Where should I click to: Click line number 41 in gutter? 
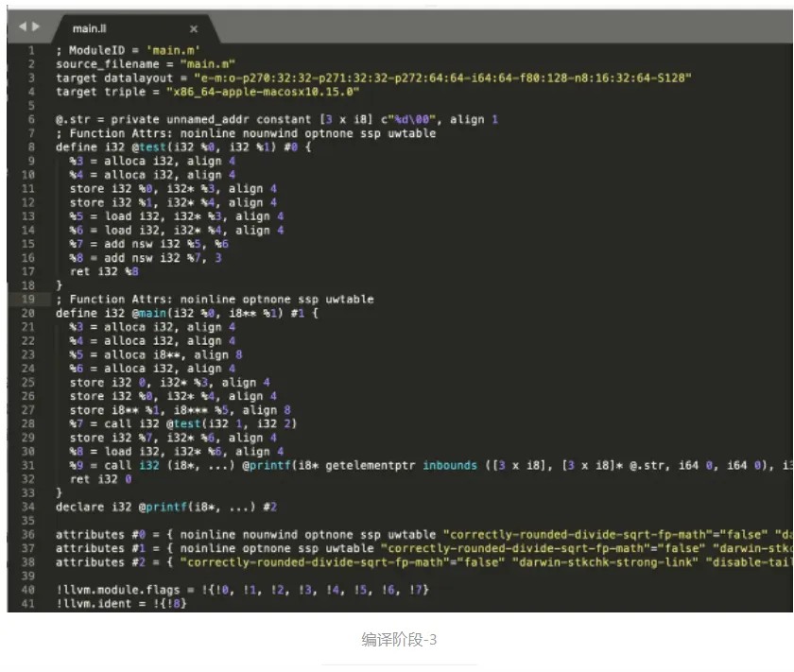[x=27, y=603]
